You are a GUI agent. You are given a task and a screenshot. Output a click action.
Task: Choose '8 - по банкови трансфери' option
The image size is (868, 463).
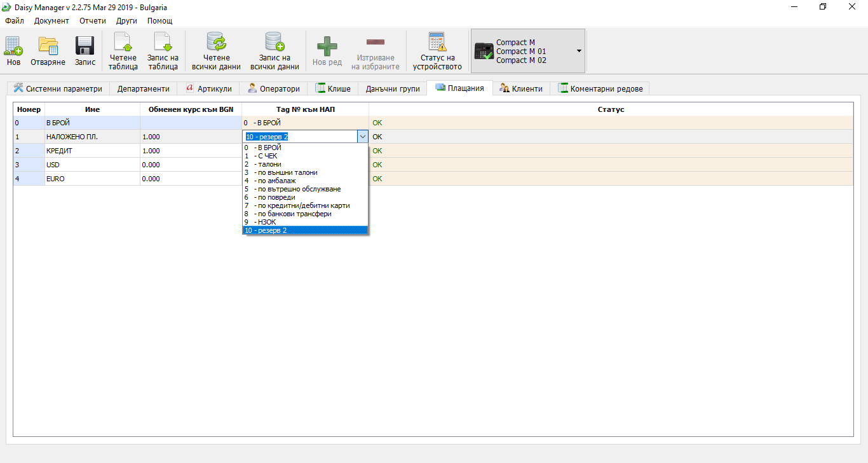pos(305,214)
